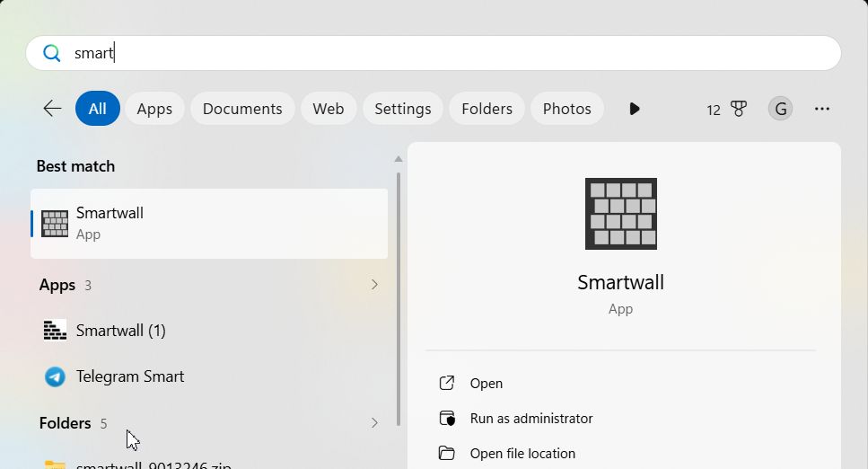Switch to the Settings filter tab
Screen dimensions: 868x469
[402, 109]
